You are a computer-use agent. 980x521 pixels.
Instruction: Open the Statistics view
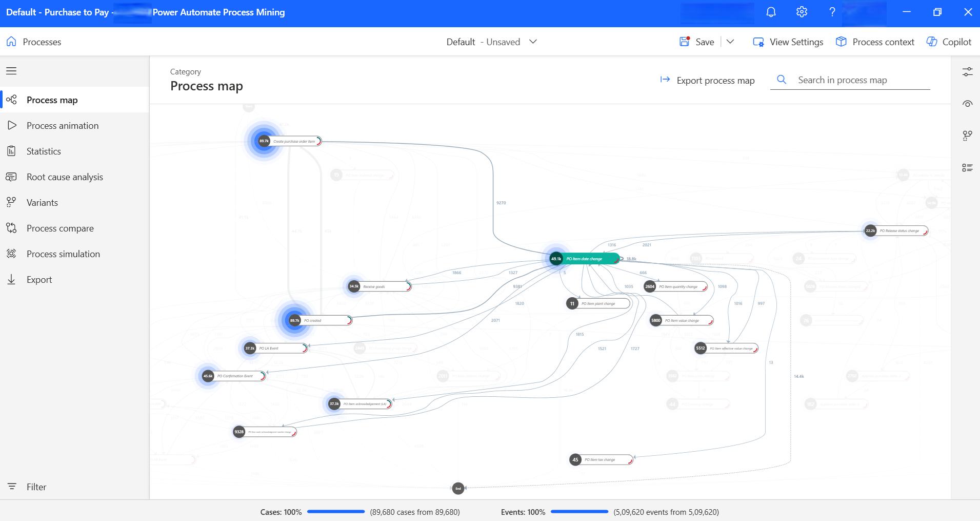(x=44, y=151)
